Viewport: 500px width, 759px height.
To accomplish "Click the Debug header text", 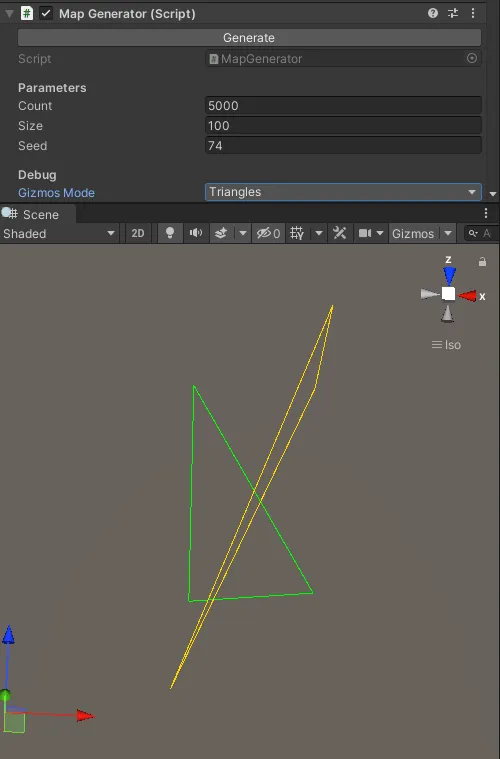I will (x=37, y=175).
